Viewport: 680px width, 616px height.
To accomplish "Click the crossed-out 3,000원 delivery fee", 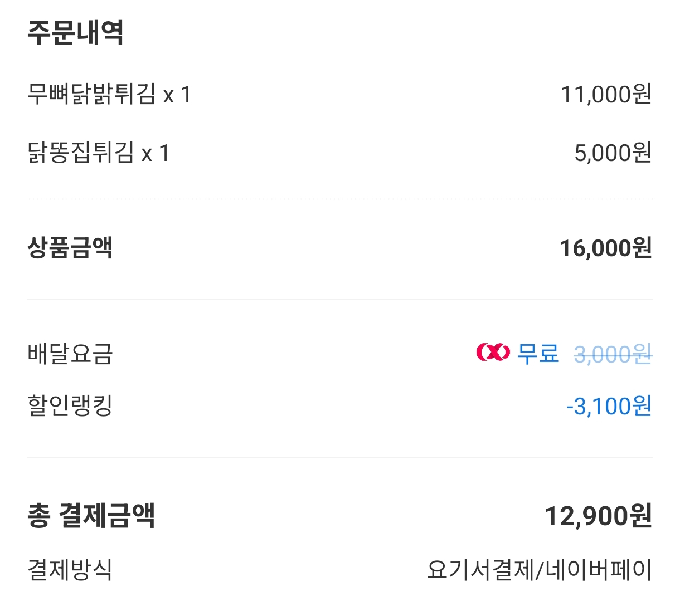I will [613, 354].
